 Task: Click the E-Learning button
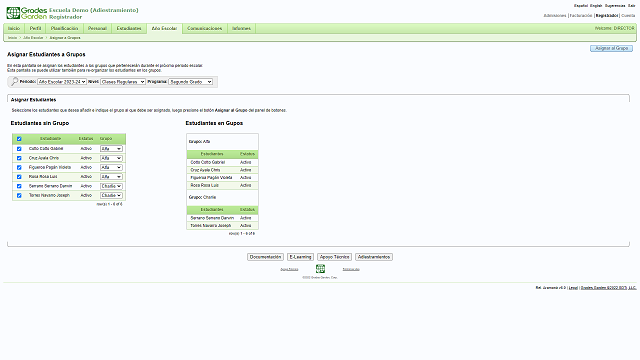pos(300,257)
